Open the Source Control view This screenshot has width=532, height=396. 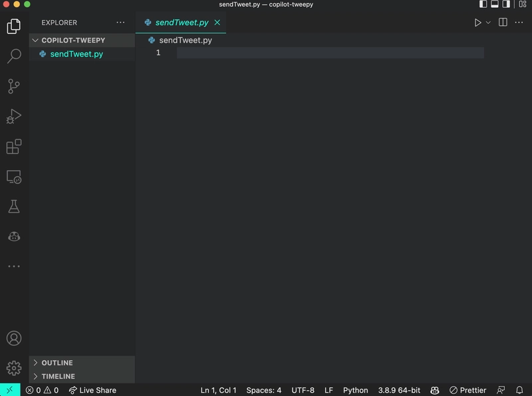14,86
